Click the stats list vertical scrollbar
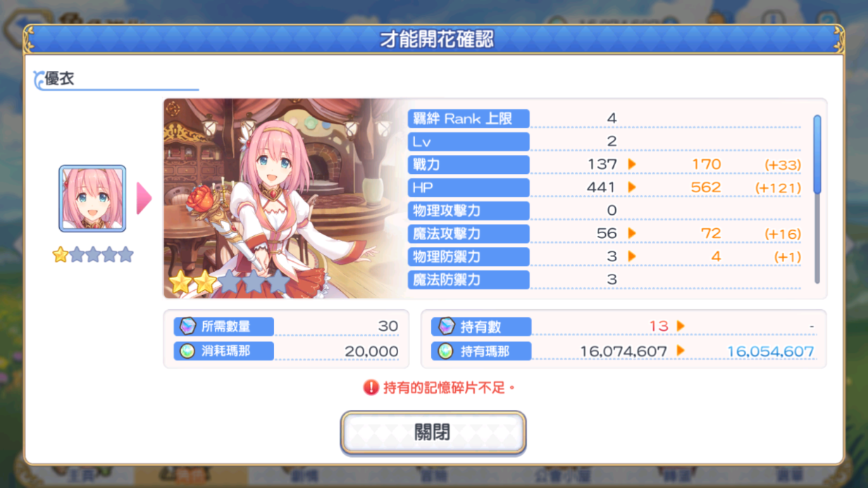The image size is (868, 488). click(x=817, y=199)
